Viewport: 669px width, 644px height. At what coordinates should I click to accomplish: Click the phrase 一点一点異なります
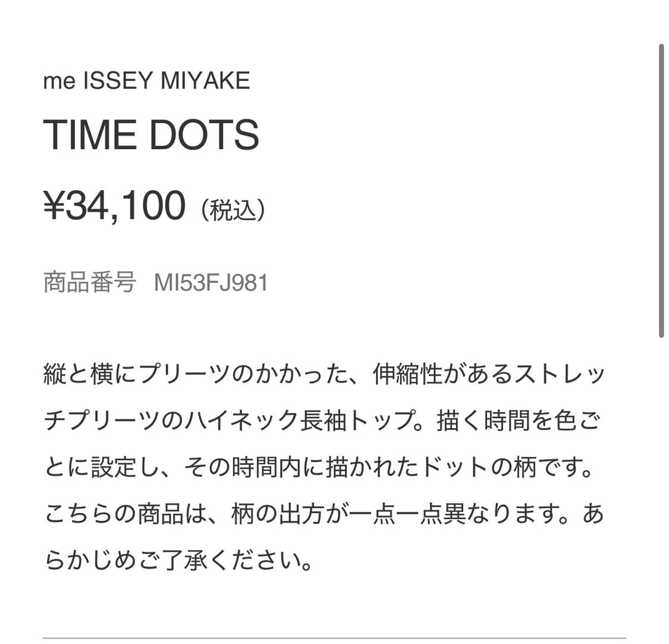pos(449,514)
